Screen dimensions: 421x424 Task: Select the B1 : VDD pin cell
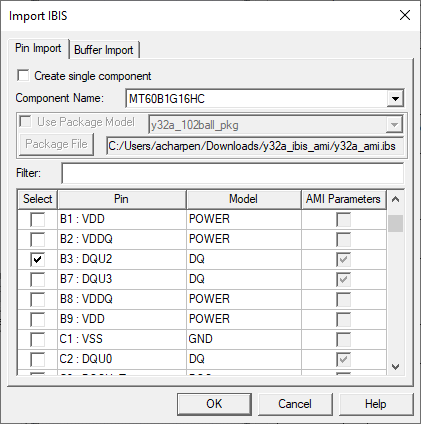click(x=122, y=219)
